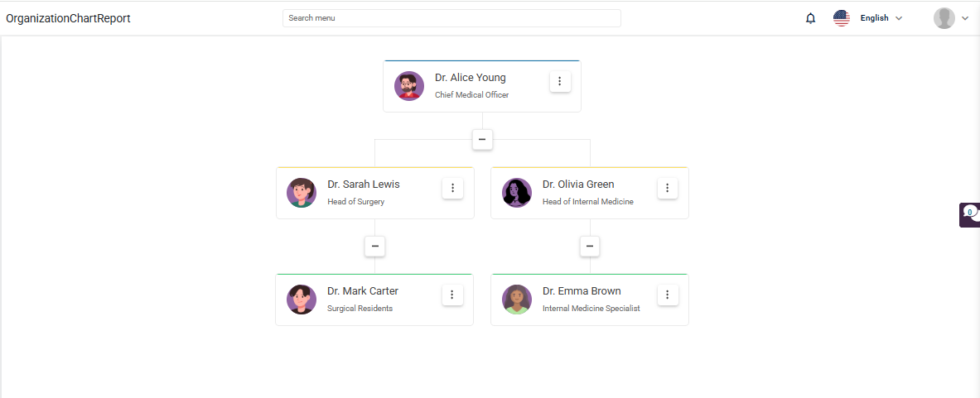Click the US flag language icon
This screenshot has width=980, height=398.
coord(842,18)
